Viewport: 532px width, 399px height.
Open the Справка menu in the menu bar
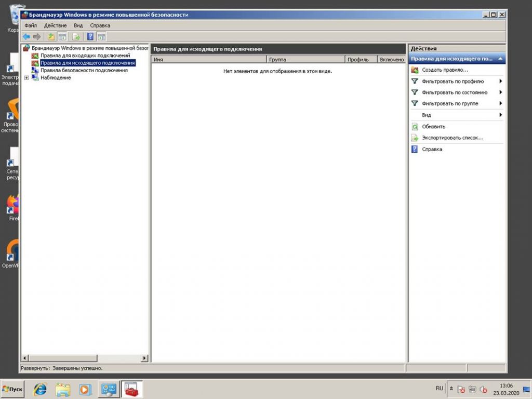100,25
